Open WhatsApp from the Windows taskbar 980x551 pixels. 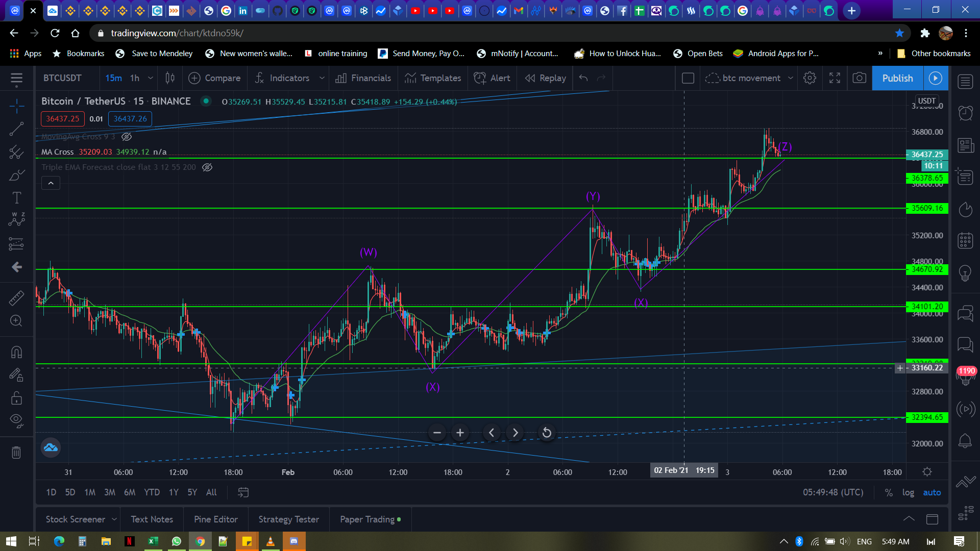[177, 541]
